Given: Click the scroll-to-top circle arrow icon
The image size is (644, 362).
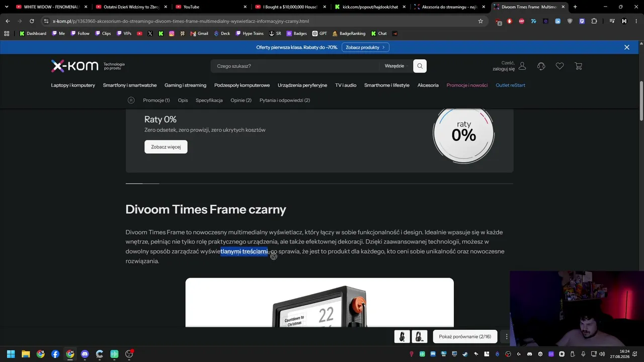Looking at the screenshot, I should click(131, 100).
